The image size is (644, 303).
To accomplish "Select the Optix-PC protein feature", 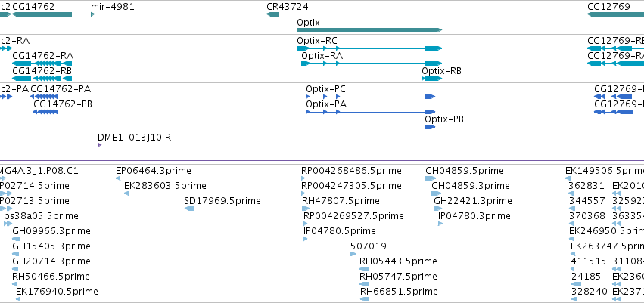I will pos(371,97).
